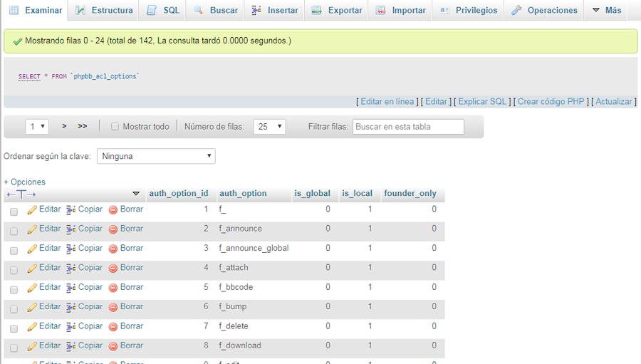The height and width of the screenshot is (364, 641).
Task: Click the Exportar tab icon
Action: pyautogui.click(x=317, y=11)
